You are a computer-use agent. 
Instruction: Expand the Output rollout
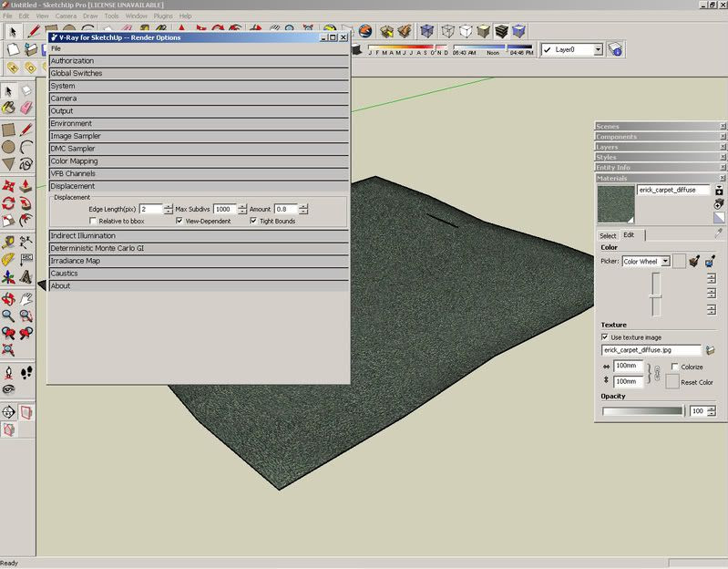point(199,111)
